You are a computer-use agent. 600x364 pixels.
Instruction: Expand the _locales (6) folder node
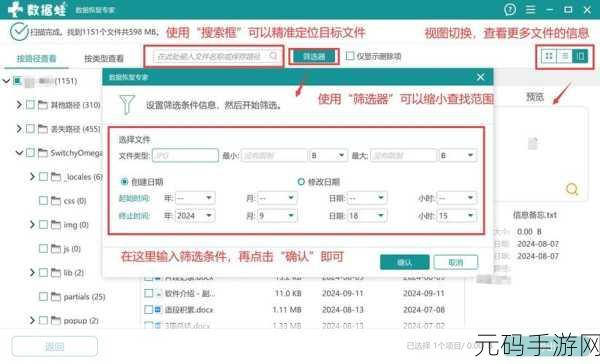[32, 176]
